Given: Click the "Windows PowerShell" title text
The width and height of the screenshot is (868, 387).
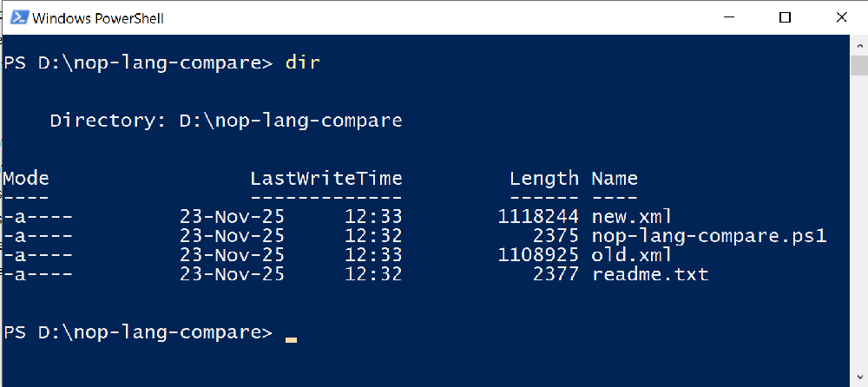Looking at the screenshot, I should click(x=98, y=18).
